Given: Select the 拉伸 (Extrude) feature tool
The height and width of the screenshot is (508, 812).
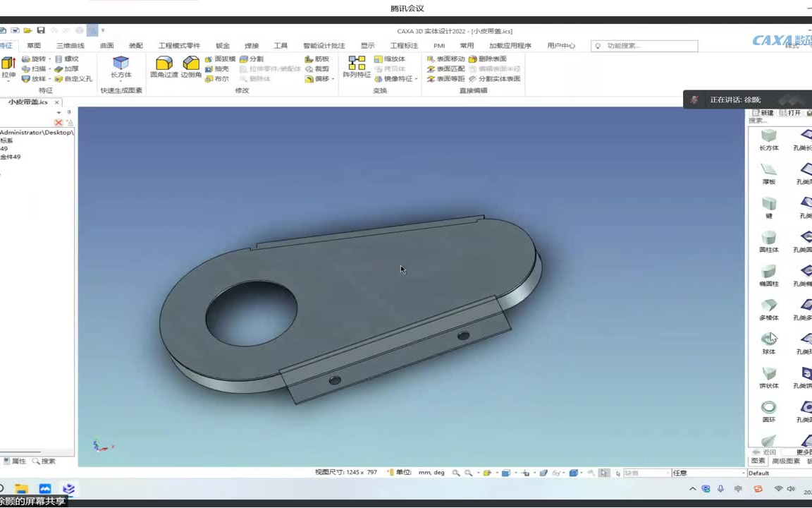Looking at the screenshot, I should pyautogui.click(x=8, y=65).
